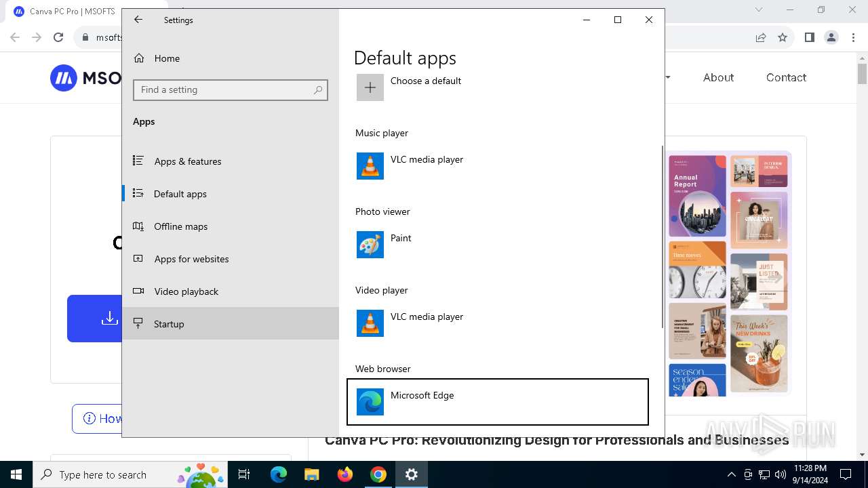Minimize the Settings window
This screenshot has height=488, width=868.
point(587,20)
